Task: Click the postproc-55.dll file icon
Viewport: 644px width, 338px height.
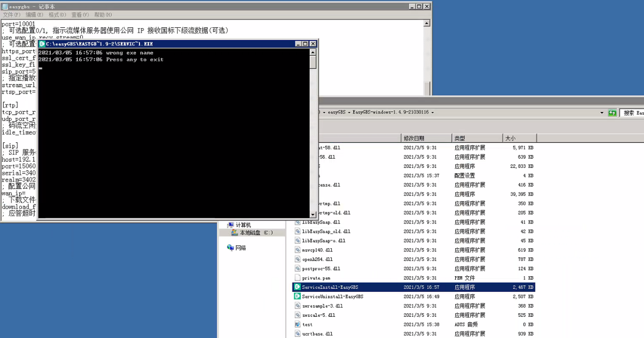Action: coord(297,269)
